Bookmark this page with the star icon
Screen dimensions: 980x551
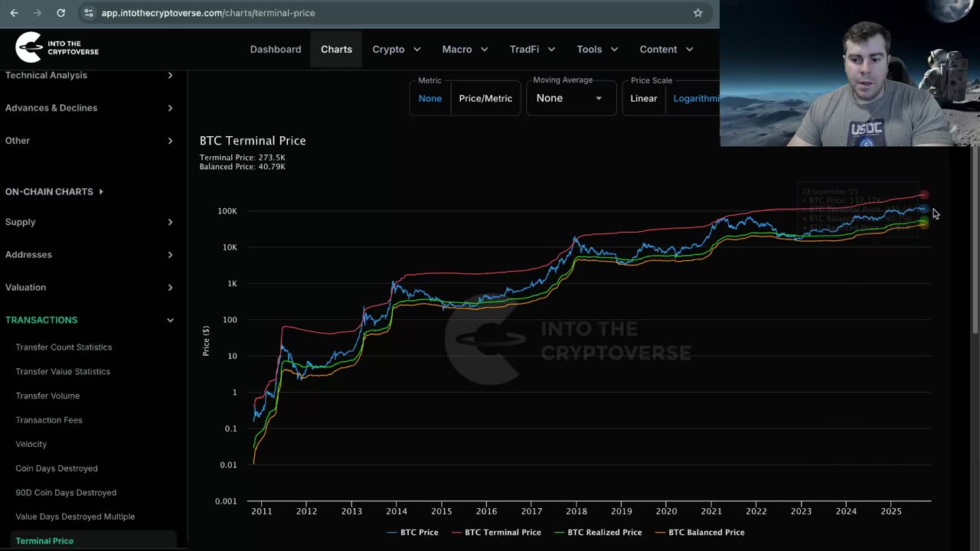[697, 13]
